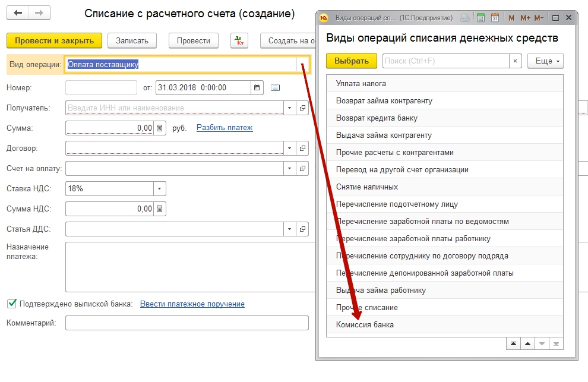Expand the Договор dropdown arrow
Viewport: 588px width, 382px height.
coord(289,148)
